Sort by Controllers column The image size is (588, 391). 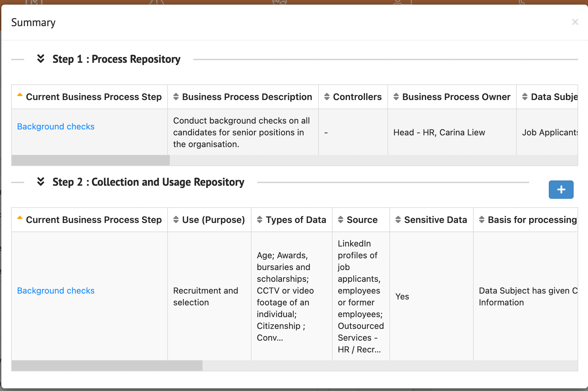click(353, 97)
